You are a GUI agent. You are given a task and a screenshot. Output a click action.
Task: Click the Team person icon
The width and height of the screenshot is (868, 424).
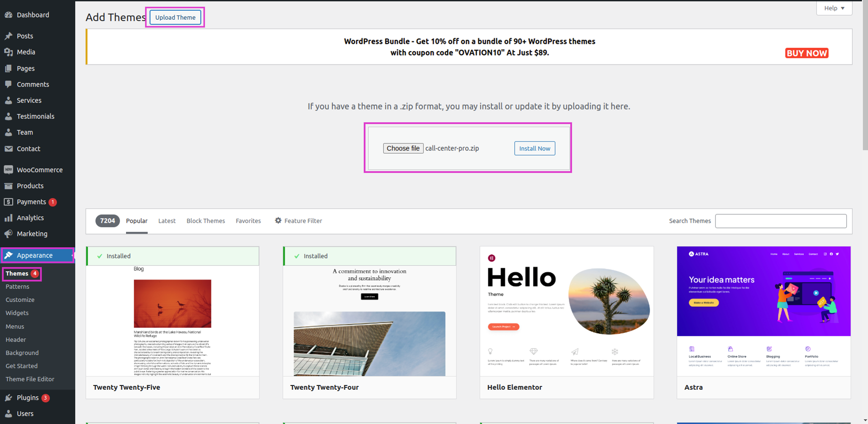8,133
